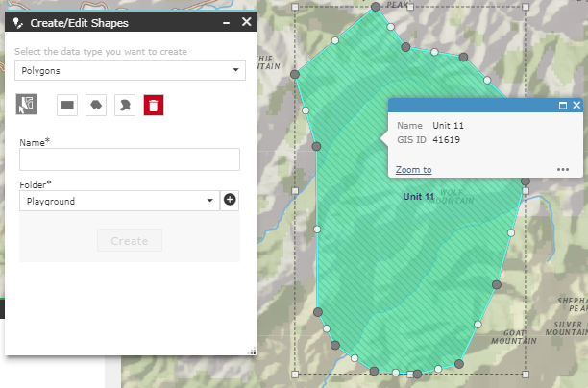Click the Create/Edit Shapes title icon
This screenshot has width=588, height=388.
pyautogui.click(x=18, y=23)
